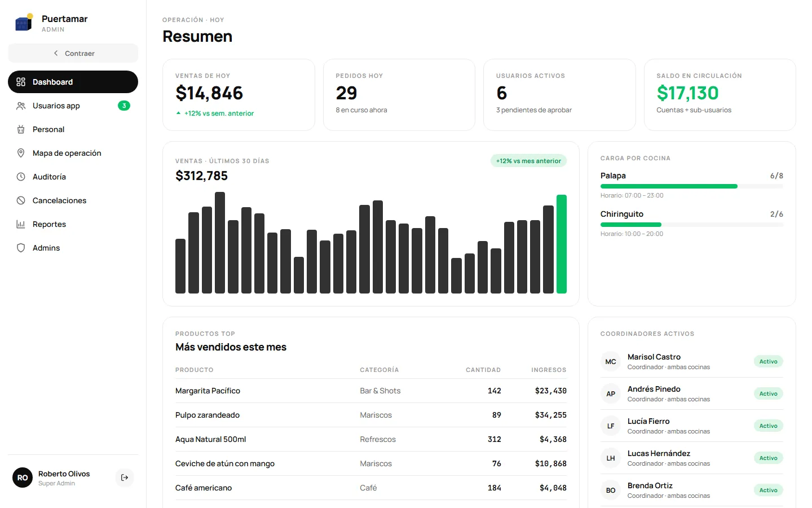Open the Cancelaciones section
Image resolution: width=812 pixels, height=508 pixels.
[73, 200]
